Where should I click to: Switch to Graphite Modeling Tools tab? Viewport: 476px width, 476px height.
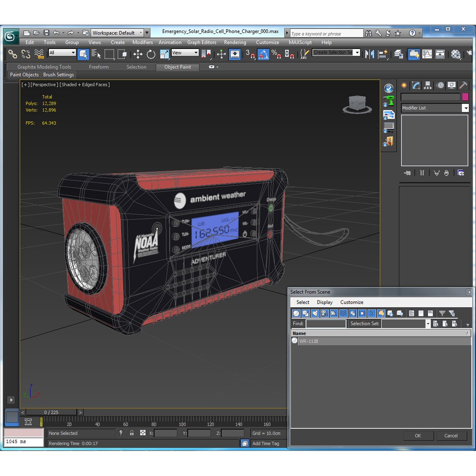coord(44,67)
